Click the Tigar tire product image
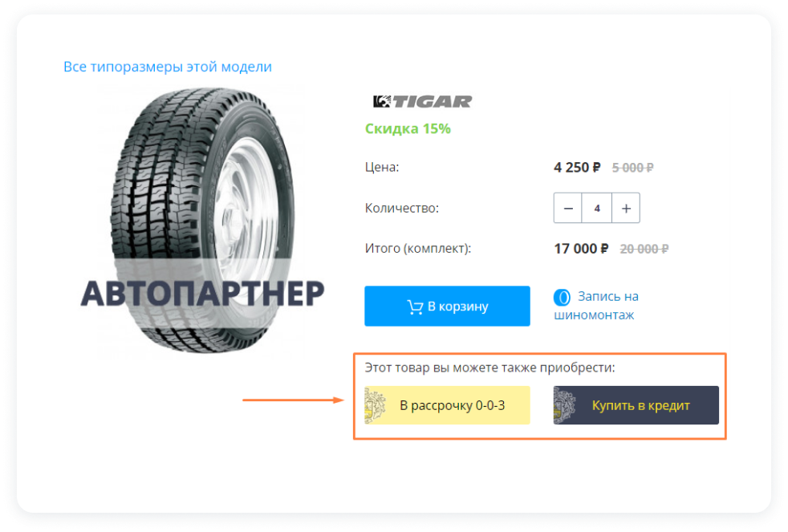The width and height of the screenshot is (788, 532). tap(202, 220)
